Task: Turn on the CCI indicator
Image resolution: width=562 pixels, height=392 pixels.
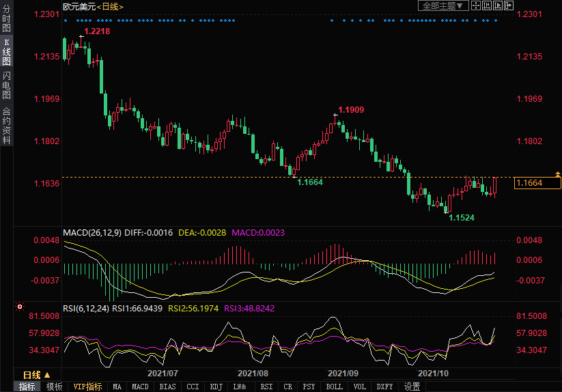Action: coord(193,387)
